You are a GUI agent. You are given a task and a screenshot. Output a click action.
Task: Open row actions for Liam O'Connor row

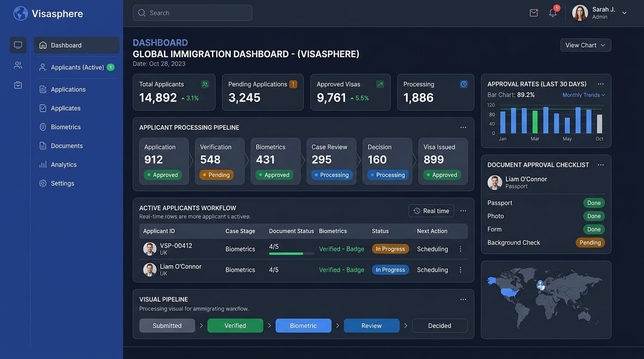click(x=461, y=270)
